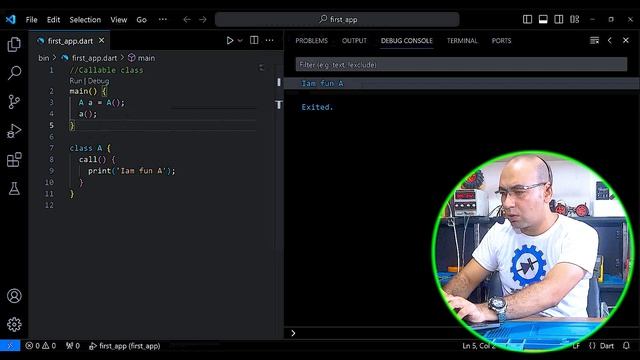The width and height of the screenshot is (640, 360).
Task: Click line number 7 in the gutter
Action: point(51,148)
